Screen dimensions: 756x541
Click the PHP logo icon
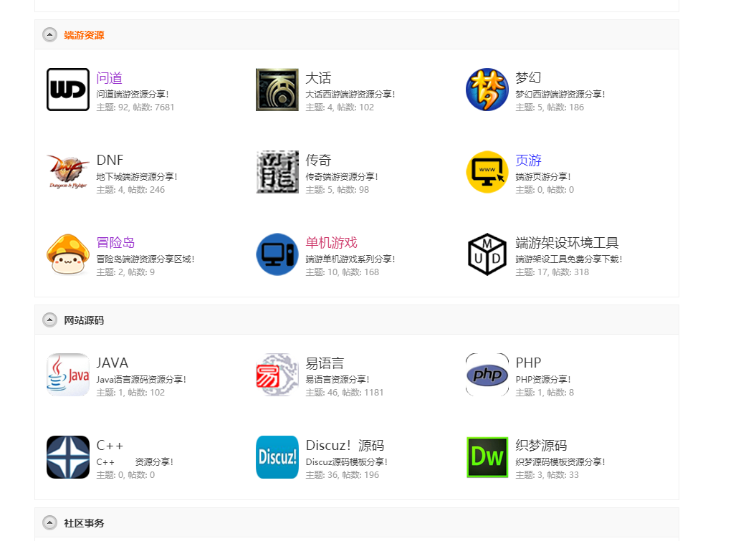coord(487,375)
